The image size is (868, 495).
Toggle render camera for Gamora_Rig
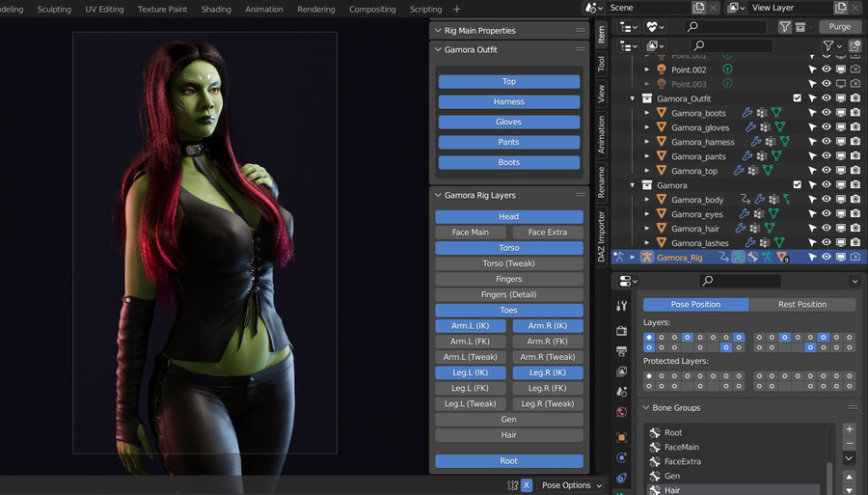[855, 257]
